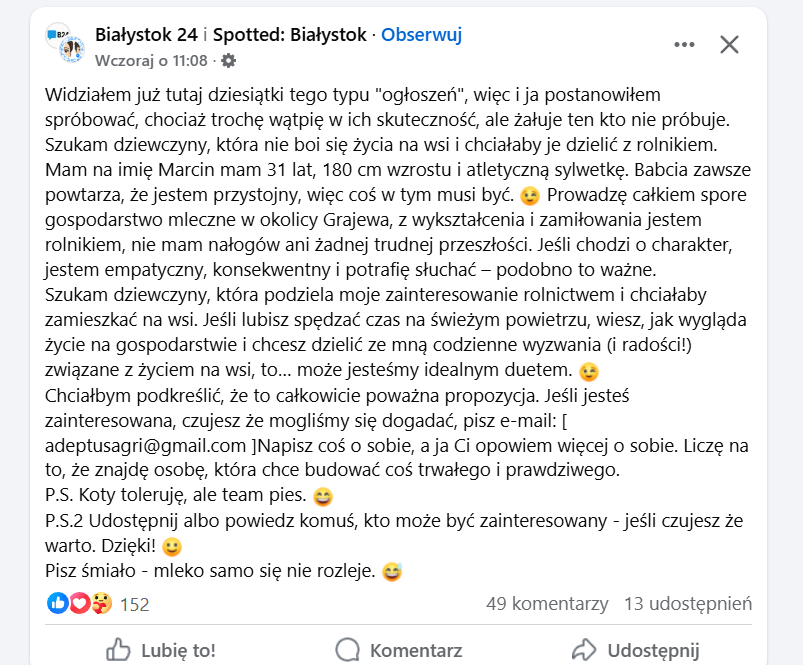Expand the 49 komentarzy comments
This screenshot has height=665, width=803.
[547, 604]
